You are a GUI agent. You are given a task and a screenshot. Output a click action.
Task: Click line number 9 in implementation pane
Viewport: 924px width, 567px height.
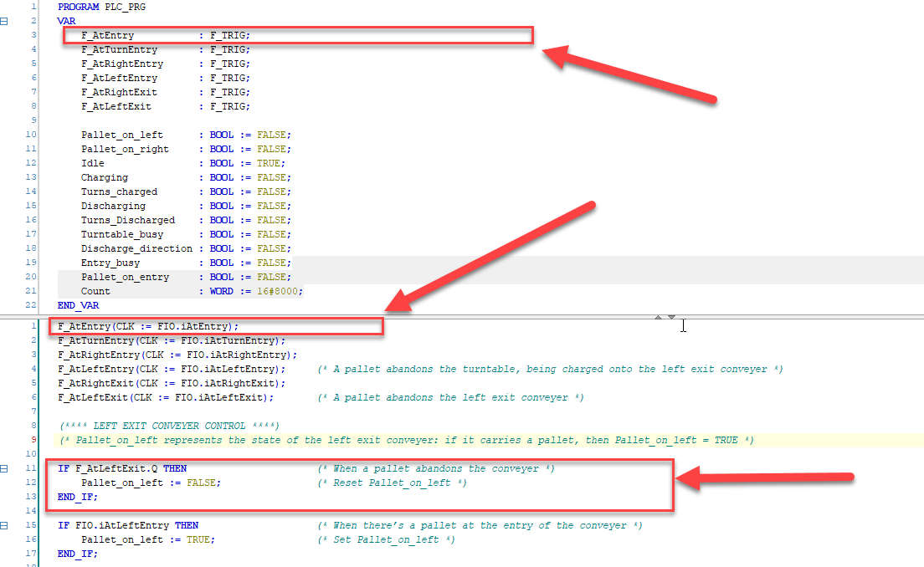tap(32, 439)
